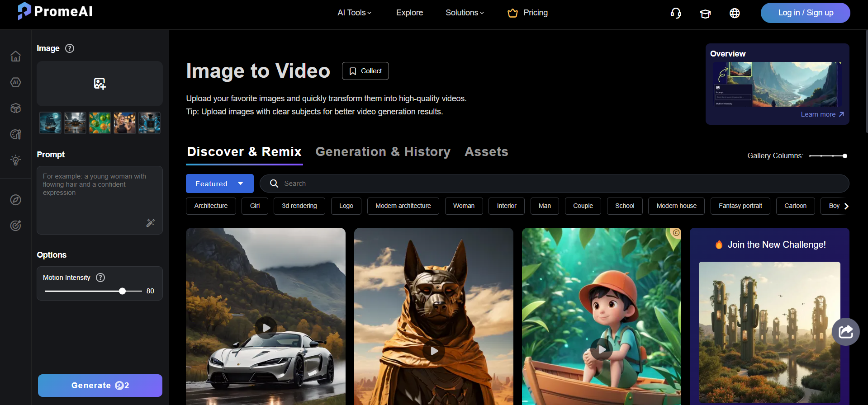Viewport: 868px width, 405px height.
Task: Open the Learn more link
Action: (x=822, y=114)
